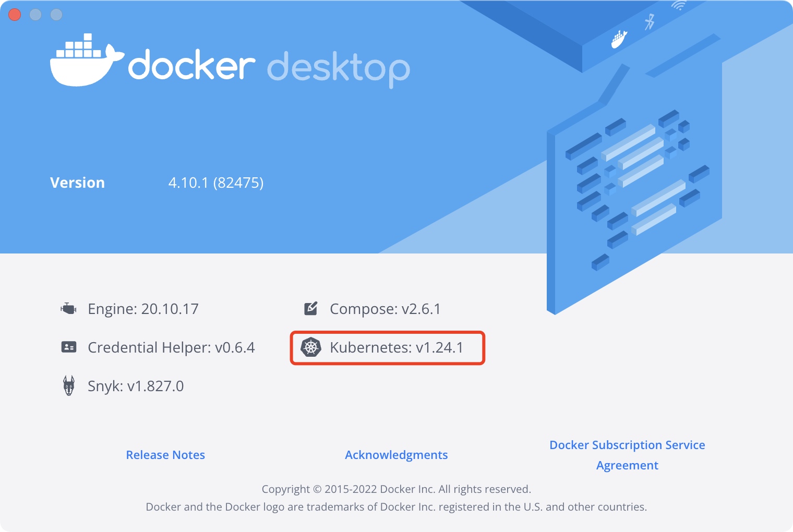Viewport: 793px width, 532px height.
Task: Click the Kubernetes helm wheel icon
Action: [311, 347]
